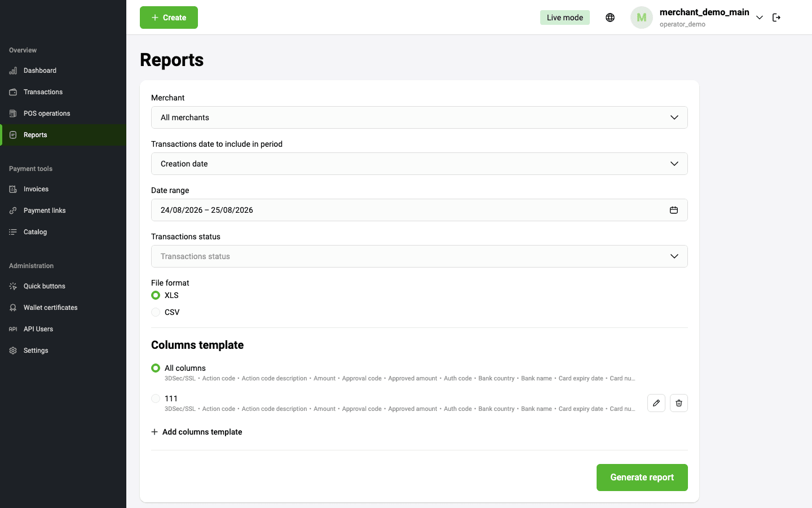Click the globe language icon

coord(610,17)
